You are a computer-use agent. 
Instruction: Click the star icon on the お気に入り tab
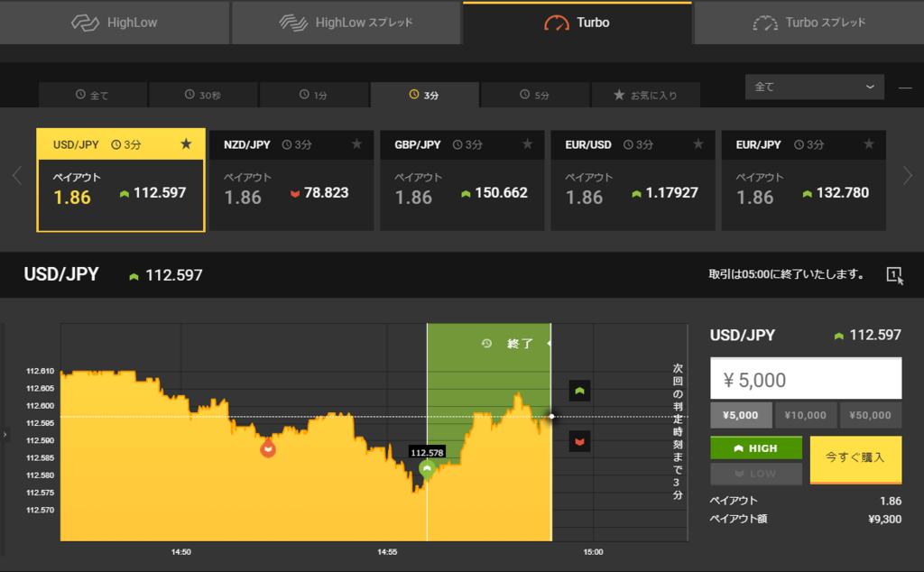click(x=619, y=94)
